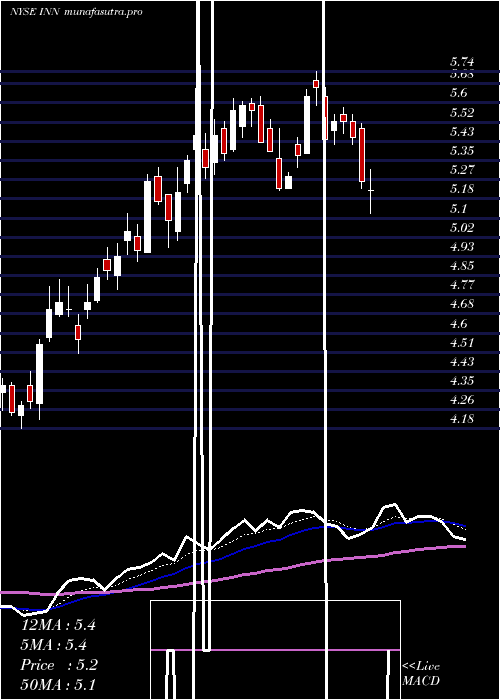Click the 5.6 price axis label
Screen dimensions: 500x700
tap(458, 93)
